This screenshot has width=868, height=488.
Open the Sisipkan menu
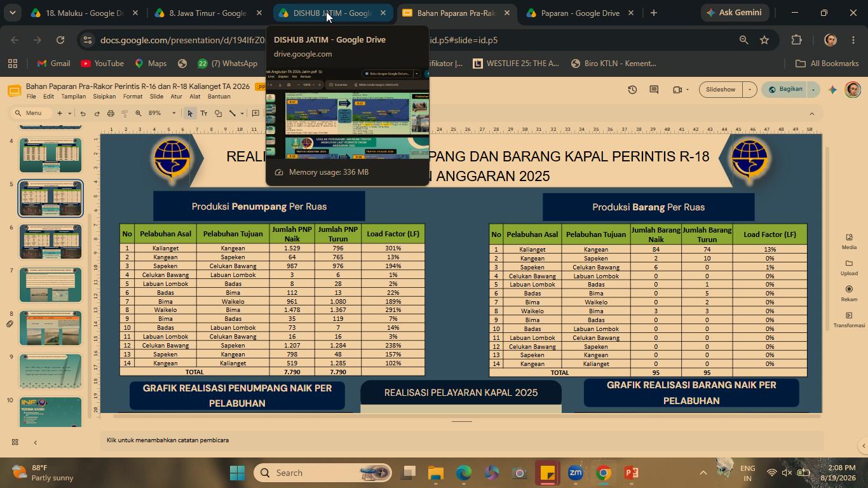pos(104,97)
